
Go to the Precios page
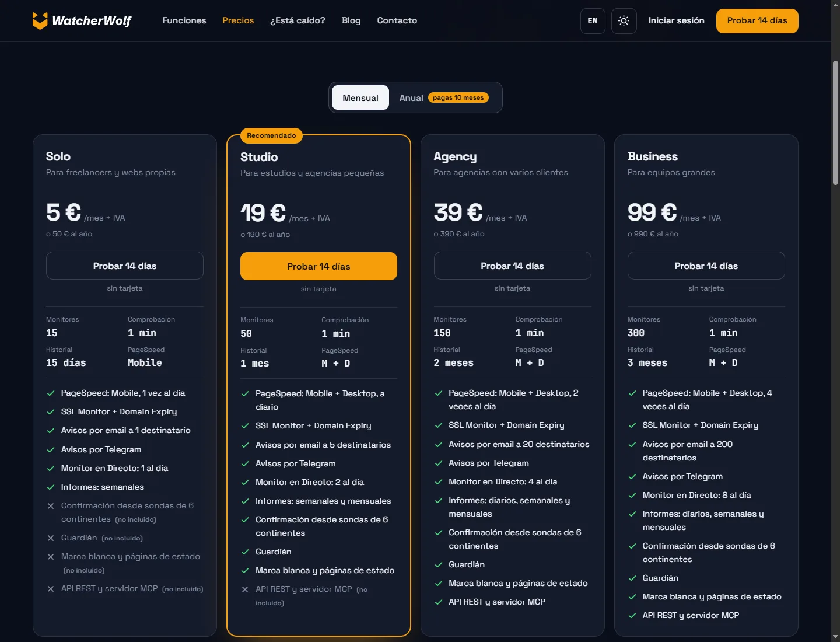click(x=238, y=20)
